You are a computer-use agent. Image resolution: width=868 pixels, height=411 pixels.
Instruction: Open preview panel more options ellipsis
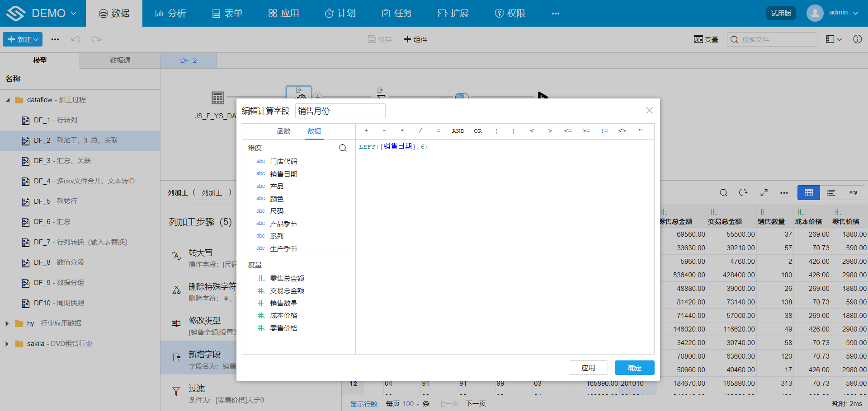784,193
